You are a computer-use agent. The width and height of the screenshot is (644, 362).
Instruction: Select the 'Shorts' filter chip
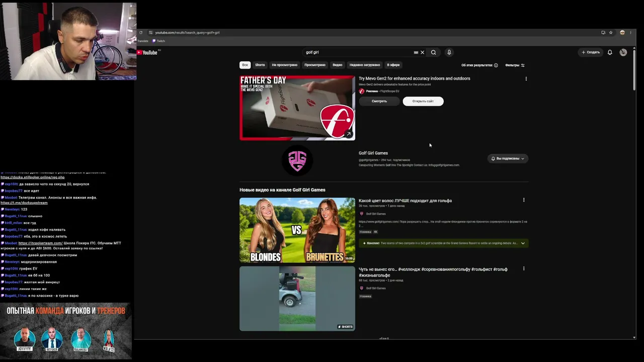260,65
